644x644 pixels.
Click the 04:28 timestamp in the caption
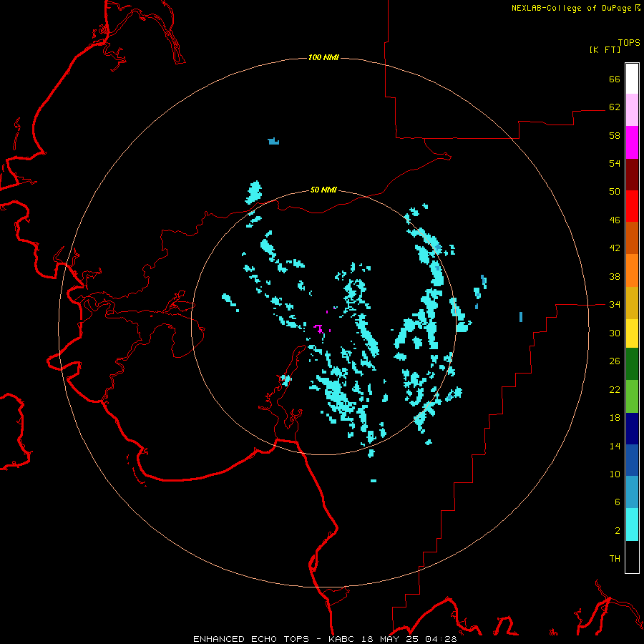point(441,639)
